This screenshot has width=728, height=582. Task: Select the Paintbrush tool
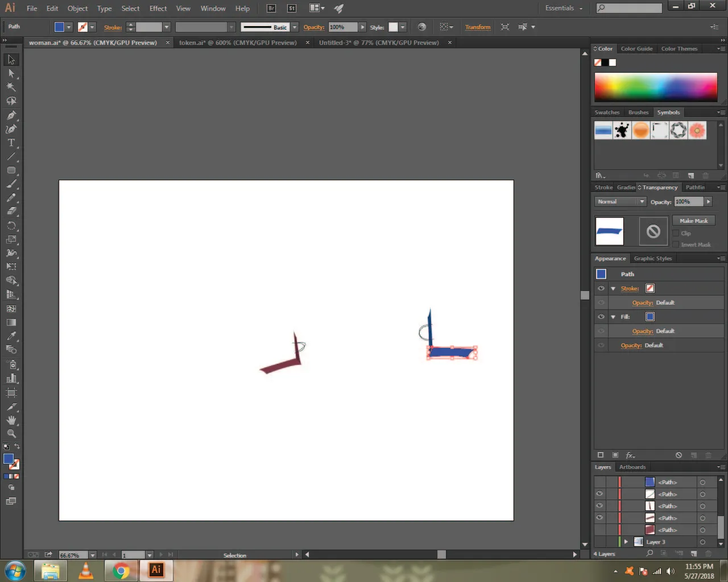(x=11, y=184)
